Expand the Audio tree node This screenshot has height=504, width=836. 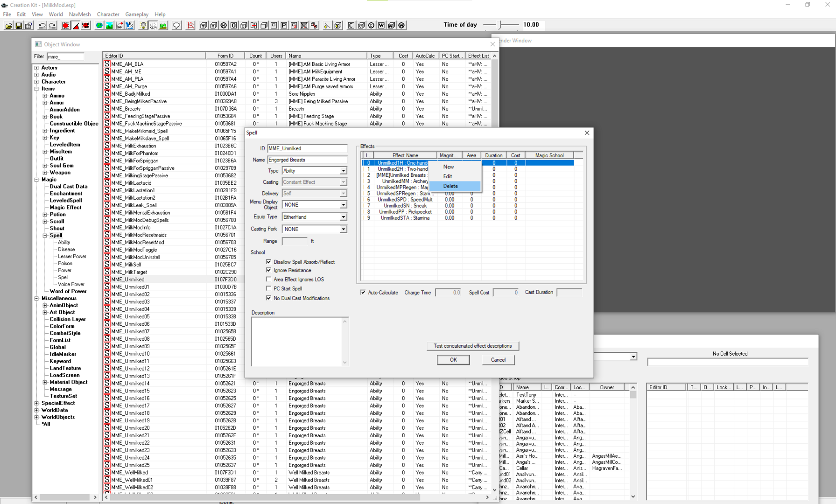36,75
